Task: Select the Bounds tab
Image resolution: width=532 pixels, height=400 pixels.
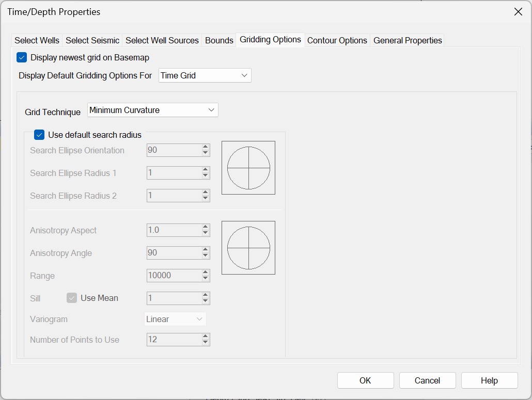Action: [219, 40]
